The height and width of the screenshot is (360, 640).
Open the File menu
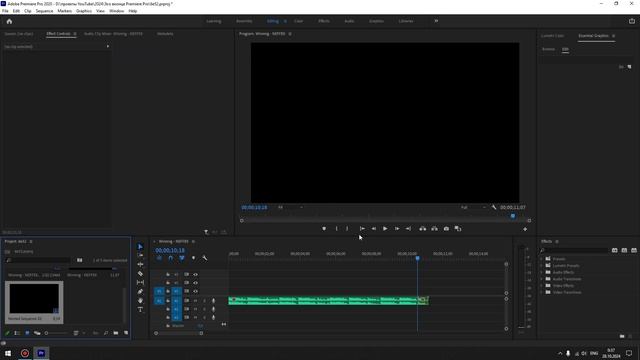click(x=5, y=11)
